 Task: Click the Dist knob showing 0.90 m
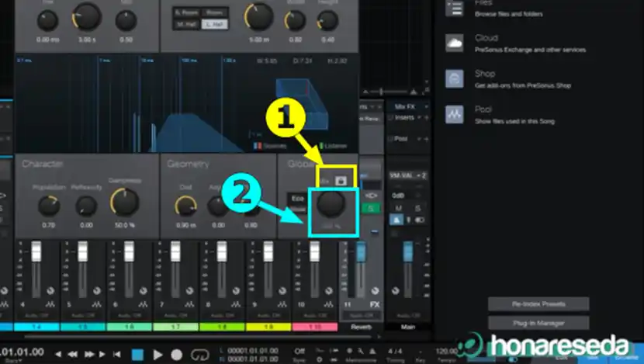[185, 206]
